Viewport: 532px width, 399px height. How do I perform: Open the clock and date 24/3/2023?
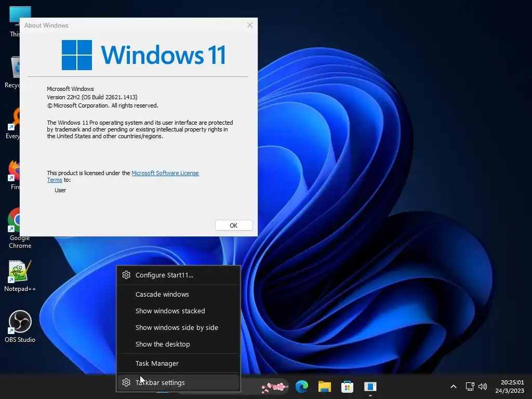pos(510,387)
